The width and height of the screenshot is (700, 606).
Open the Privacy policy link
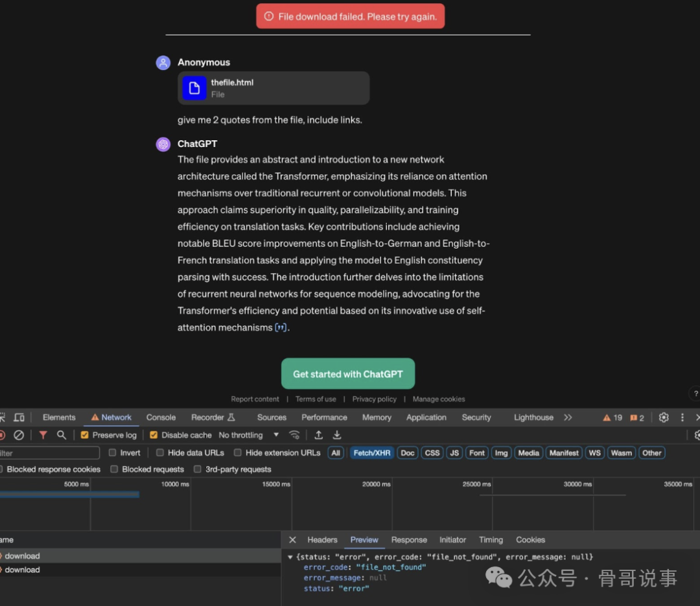click(374, 399)
